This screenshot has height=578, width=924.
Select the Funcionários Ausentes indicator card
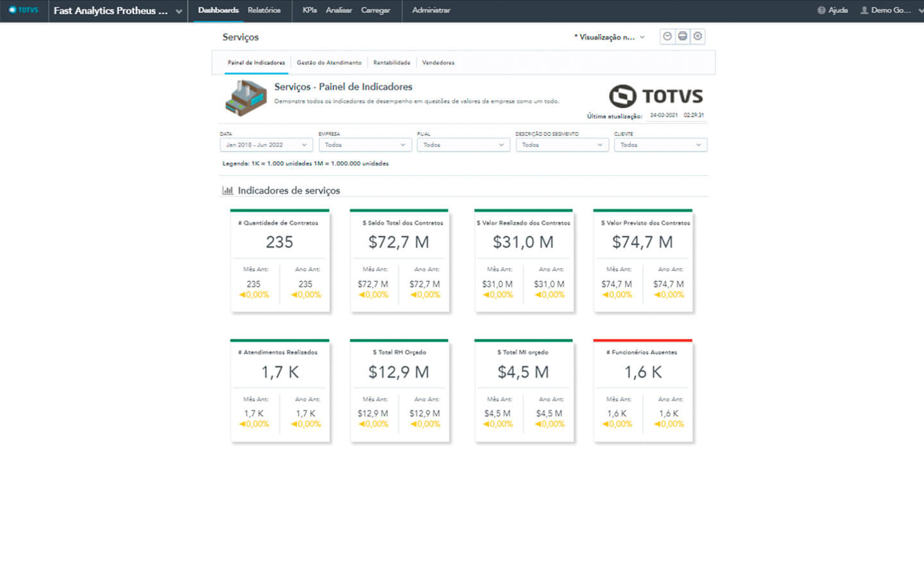coord(642,390)
